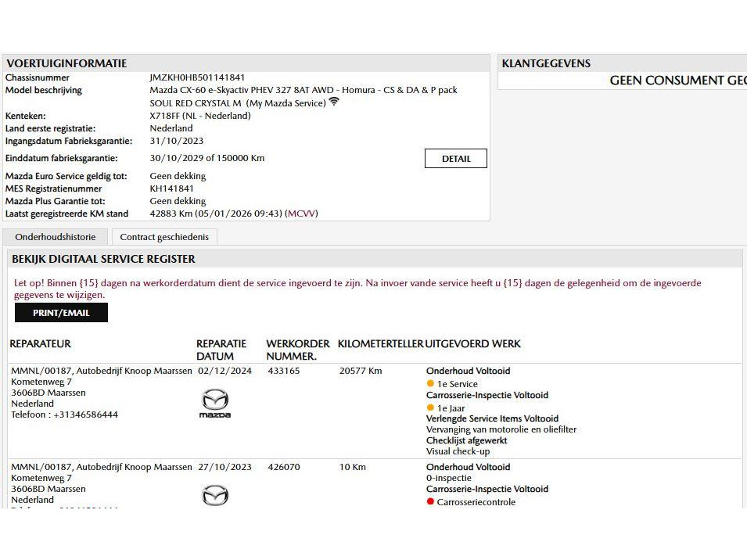Click the PRINT/EMAIL button
The image size is (747, 560).
click(61, 313)
